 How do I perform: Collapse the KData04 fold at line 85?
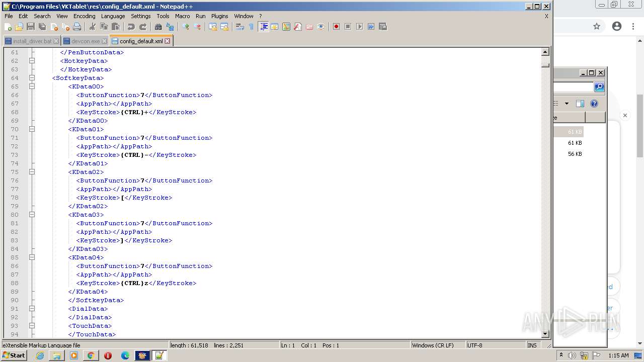click(32, 257)
